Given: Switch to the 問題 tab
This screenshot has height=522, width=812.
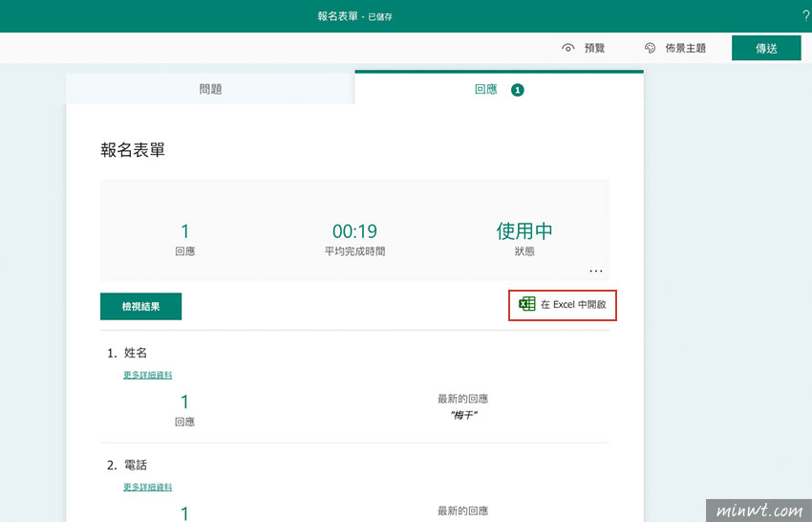Looking at the screenshot, I should (210, 89).
